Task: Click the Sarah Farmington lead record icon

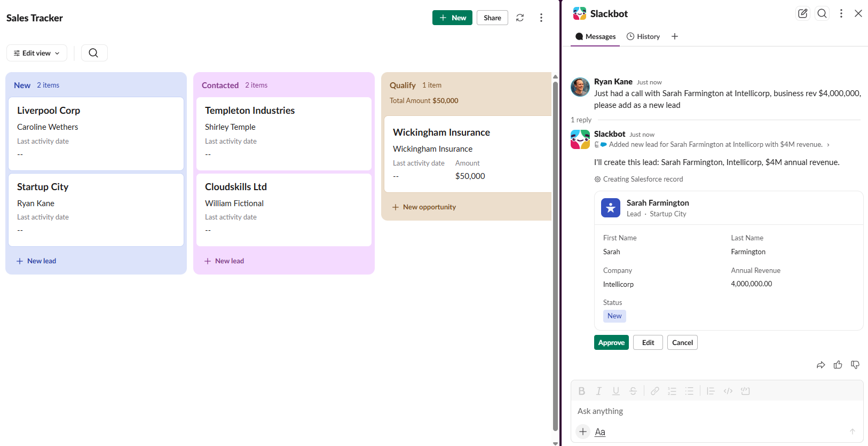Action: 611,208
